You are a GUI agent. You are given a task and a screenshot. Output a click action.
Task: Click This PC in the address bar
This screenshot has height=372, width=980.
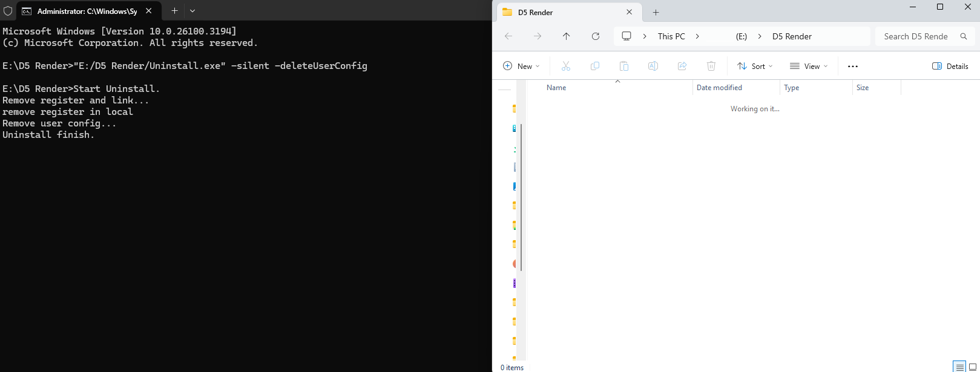(x=671, y=36)
